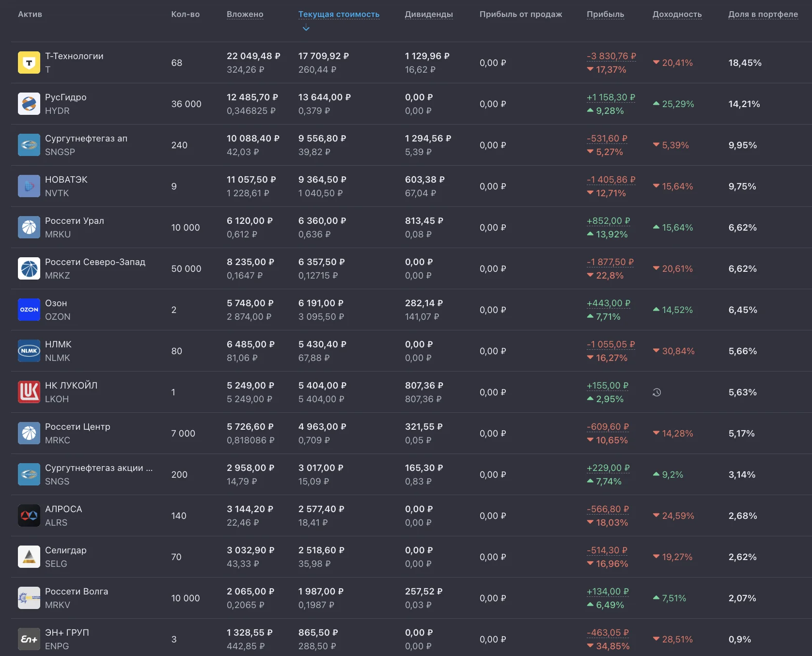This screenshot has width=812, height=656.
Task: Sort by Дивиденды column header
Action: pyautogui.click(x=429, y=14)
